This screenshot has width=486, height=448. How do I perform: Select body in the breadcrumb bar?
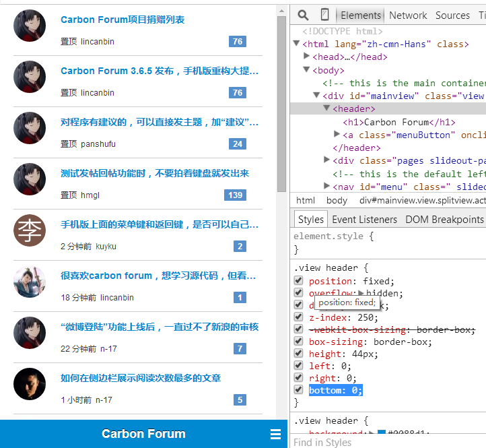point(337,201)
